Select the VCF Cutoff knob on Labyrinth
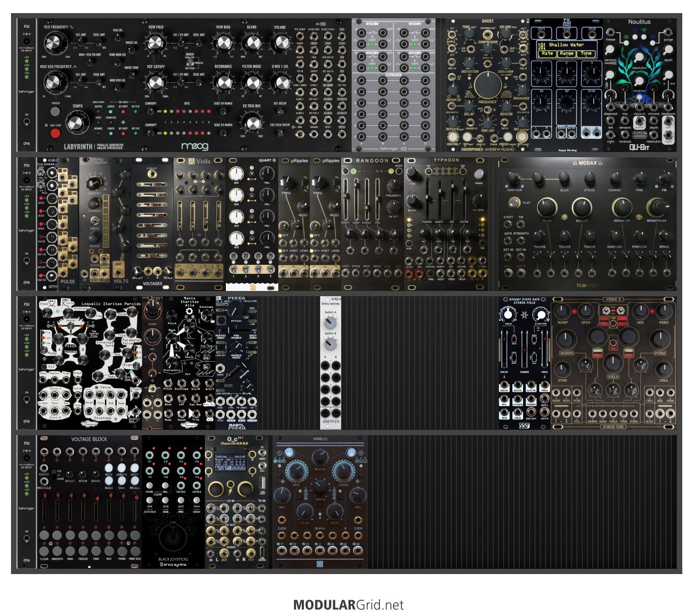 [x=155, y=83]
